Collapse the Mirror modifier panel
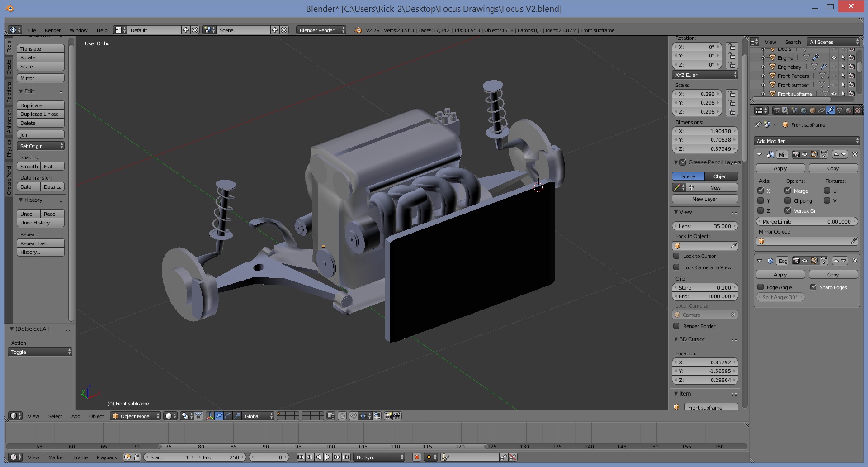 pyautogui.click(x=759, y=154)
